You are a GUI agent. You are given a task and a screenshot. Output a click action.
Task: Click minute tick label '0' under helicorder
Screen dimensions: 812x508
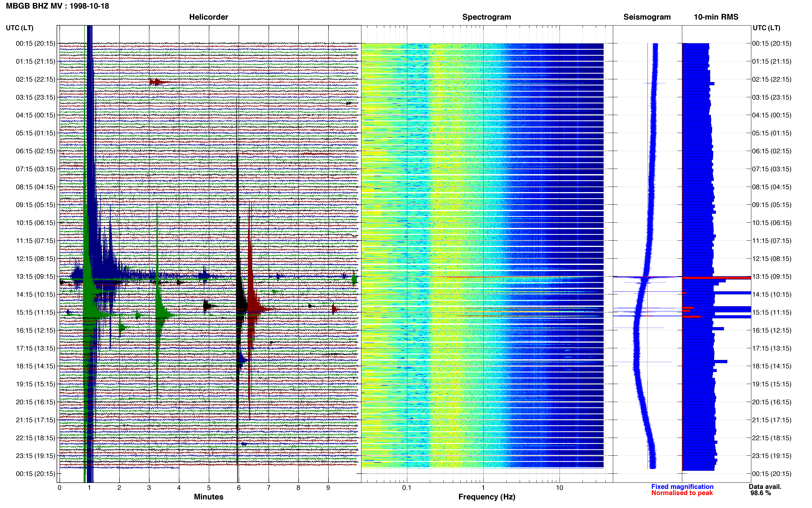tap(59, 487)
